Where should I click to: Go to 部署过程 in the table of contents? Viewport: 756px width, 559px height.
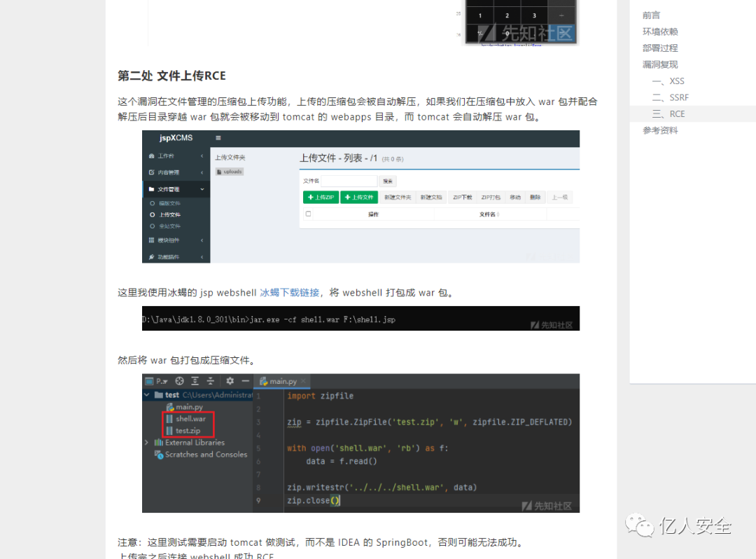click(660, 48)
